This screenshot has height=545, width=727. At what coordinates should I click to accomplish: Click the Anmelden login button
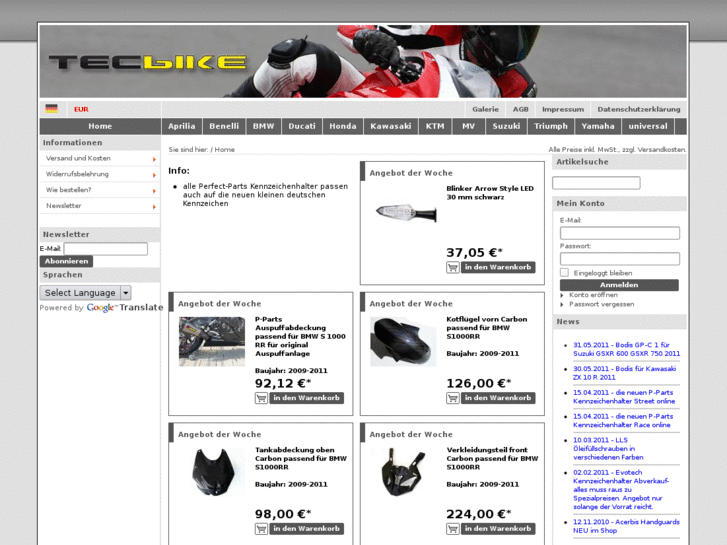(x=619, y=285)
